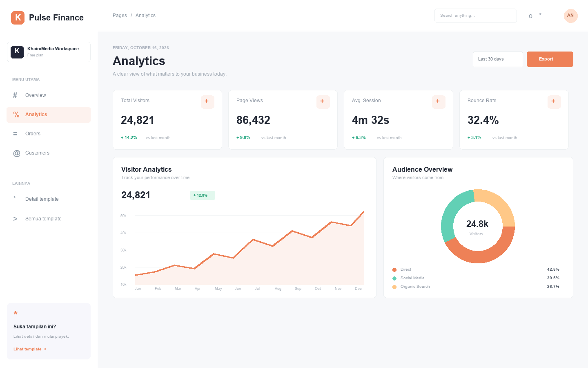
Task: Click the Analytics breadcrumb item
Action: pyautogui.click(x=145, y=16)
